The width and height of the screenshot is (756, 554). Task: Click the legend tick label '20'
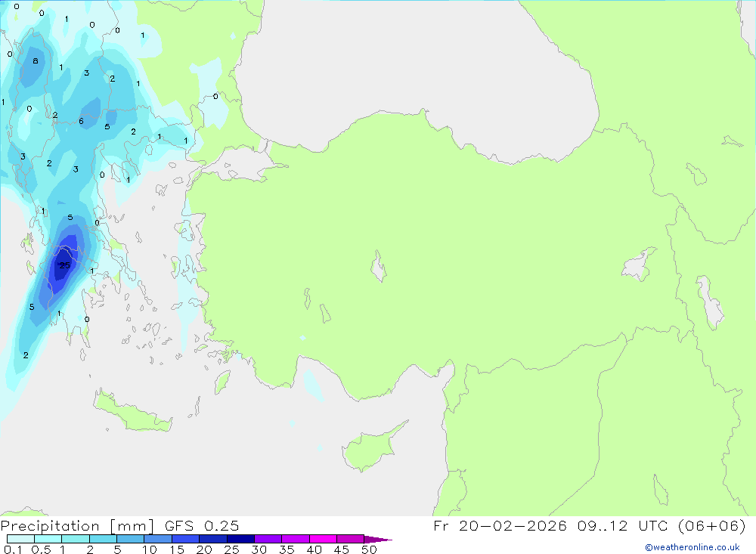click(204, 549)
